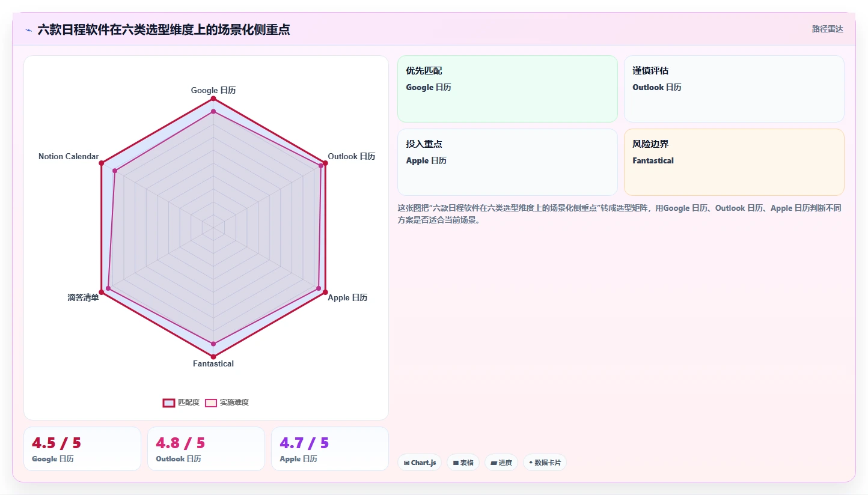This screenshot has height=495, width=868.
Task: Click the 滴答清单 radar axis label
Action: (x=83, y=297)
